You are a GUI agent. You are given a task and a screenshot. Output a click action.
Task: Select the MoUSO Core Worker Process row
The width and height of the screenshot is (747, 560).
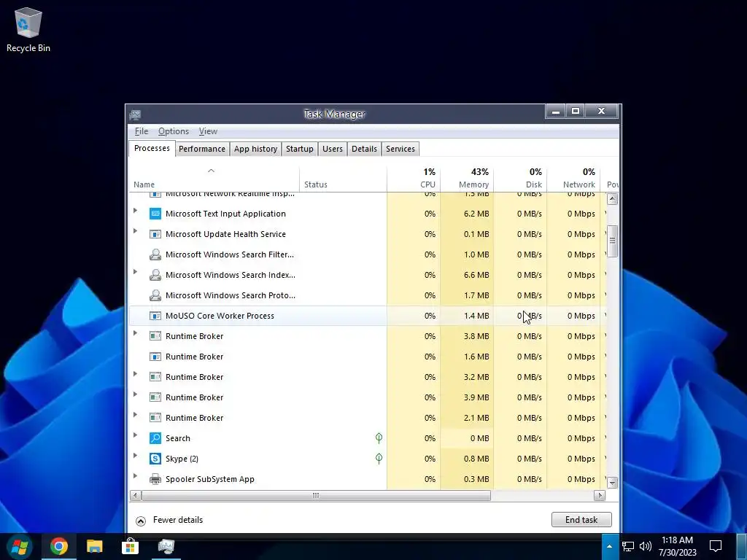[x=368, y=316]
